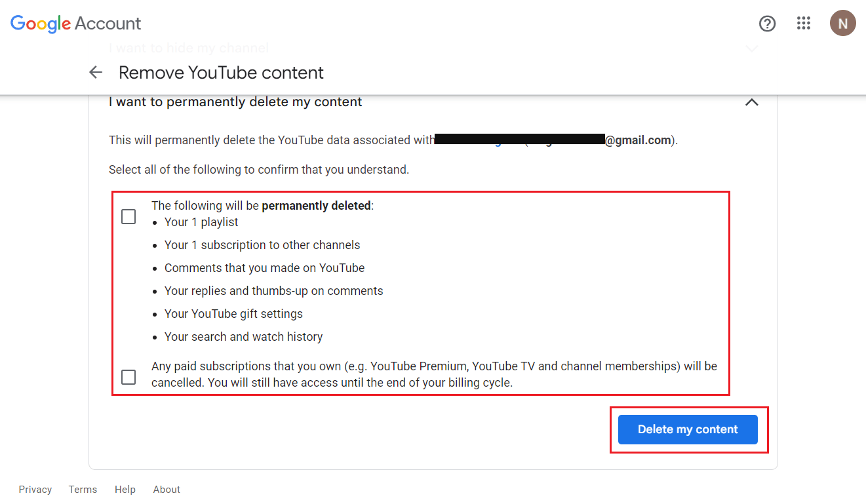Image resolution: width=866 pixels, height=504 pixels.
Task: Open the Help footer link
Action: coord(125,490)
